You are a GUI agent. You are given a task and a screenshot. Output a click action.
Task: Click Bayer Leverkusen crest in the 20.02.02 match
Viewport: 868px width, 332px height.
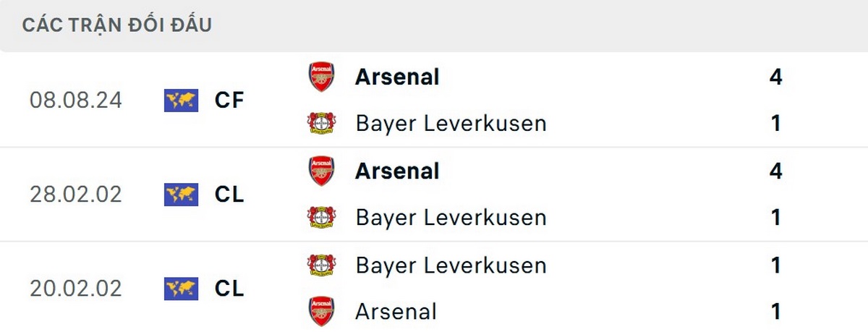click(x=321, y=265)
